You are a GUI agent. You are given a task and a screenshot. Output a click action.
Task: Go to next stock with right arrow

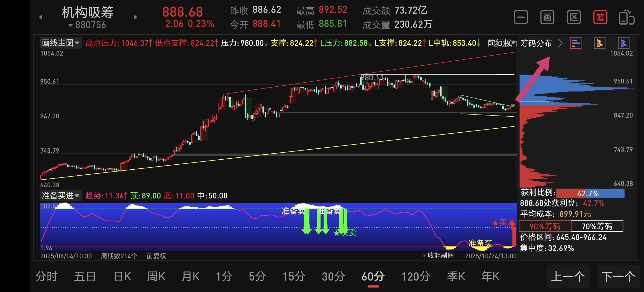click(x=135, y=17)
